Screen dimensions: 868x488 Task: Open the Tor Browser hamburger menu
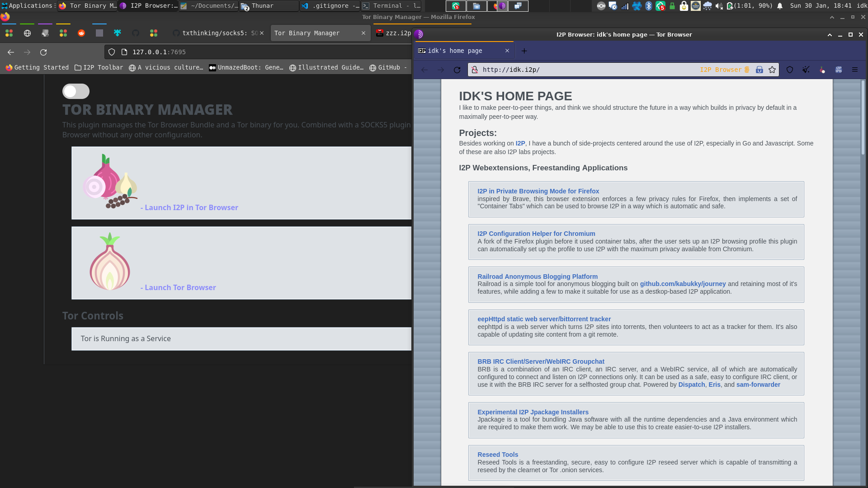pyautogui.click(x=855, y=70)
